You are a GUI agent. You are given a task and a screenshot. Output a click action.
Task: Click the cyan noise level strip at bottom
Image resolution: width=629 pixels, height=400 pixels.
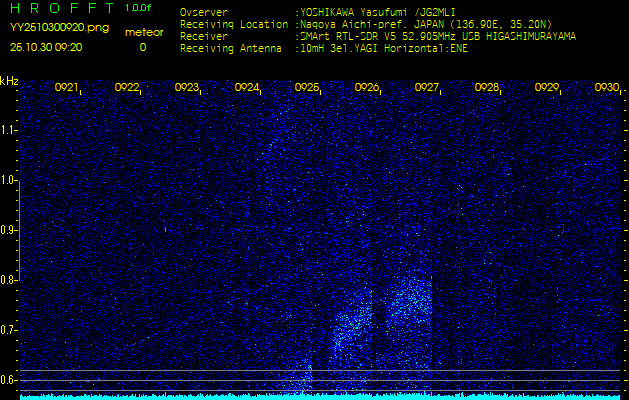(x=320, y=397)
